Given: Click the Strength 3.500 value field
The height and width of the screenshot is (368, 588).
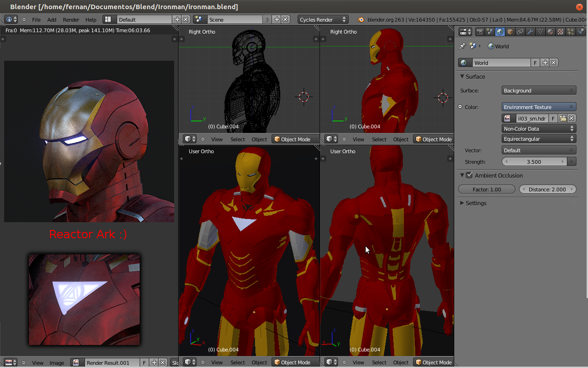Looking at the screenshot, I should click(x=534, y=162).
